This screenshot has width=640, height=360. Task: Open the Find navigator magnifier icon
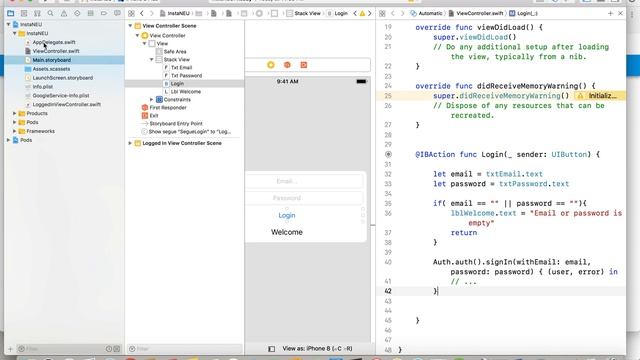point(51,13)
